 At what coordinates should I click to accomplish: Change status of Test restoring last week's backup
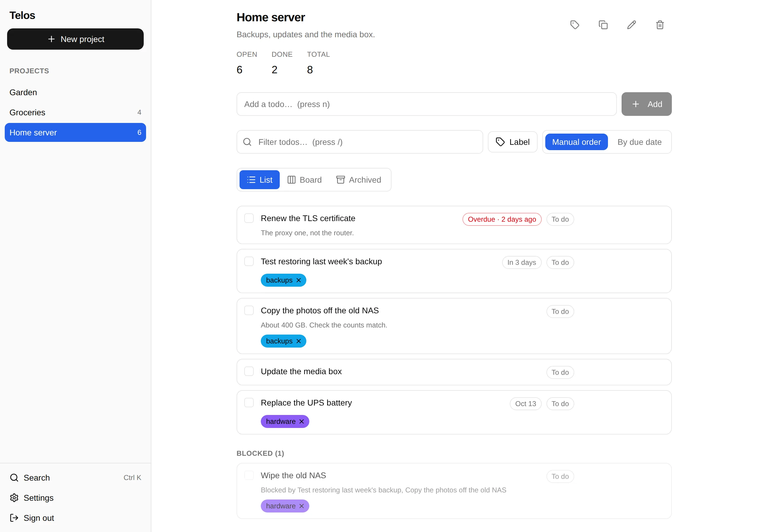[560, 262]
